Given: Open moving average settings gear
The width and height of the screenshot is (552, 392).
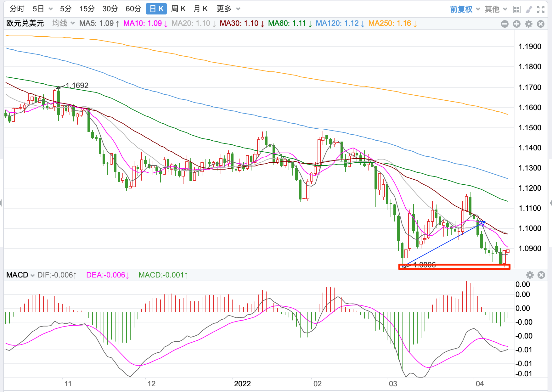Looking at the screenshot, I should [x=529, y=24].
